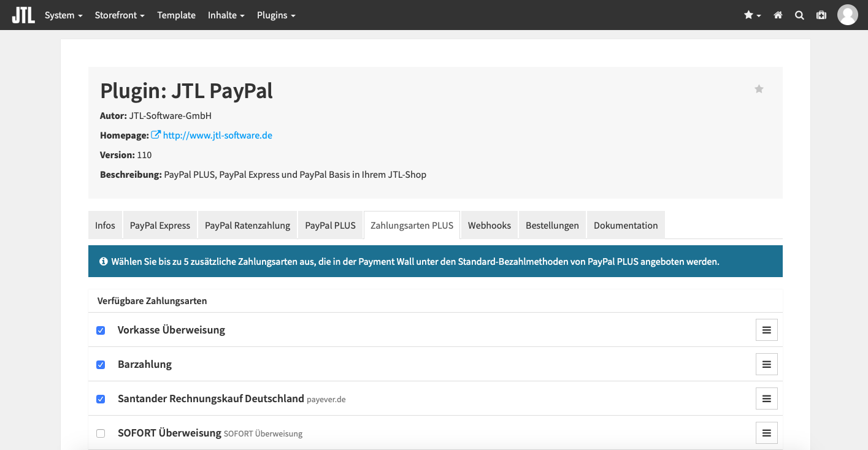Click the grey 'SOFORT Überweisung' provider subtitle

click(x=263, y=433)
